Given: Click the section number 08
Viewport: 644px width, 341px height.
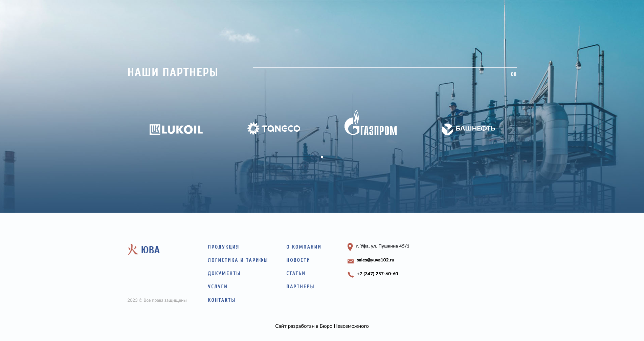Looking at the screenshot, I should pos(513,74).
